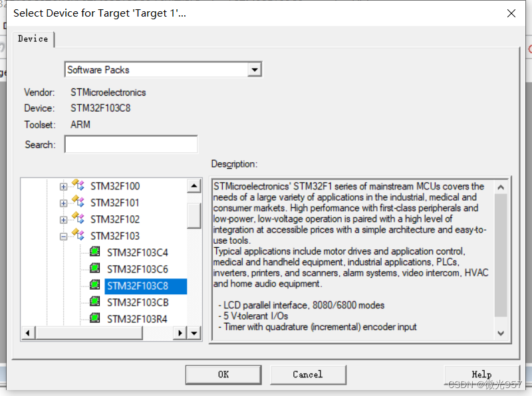Expand the STM32F102 tree node

(x=63, y=220)
